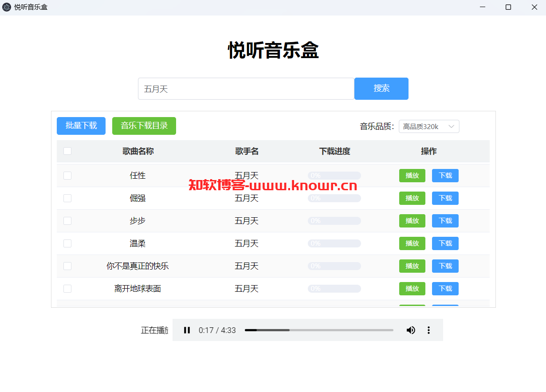Click song title 离开地球表面
Image resolution: width=546 pixels, height=392 pixels.
[x=137, y=289]
